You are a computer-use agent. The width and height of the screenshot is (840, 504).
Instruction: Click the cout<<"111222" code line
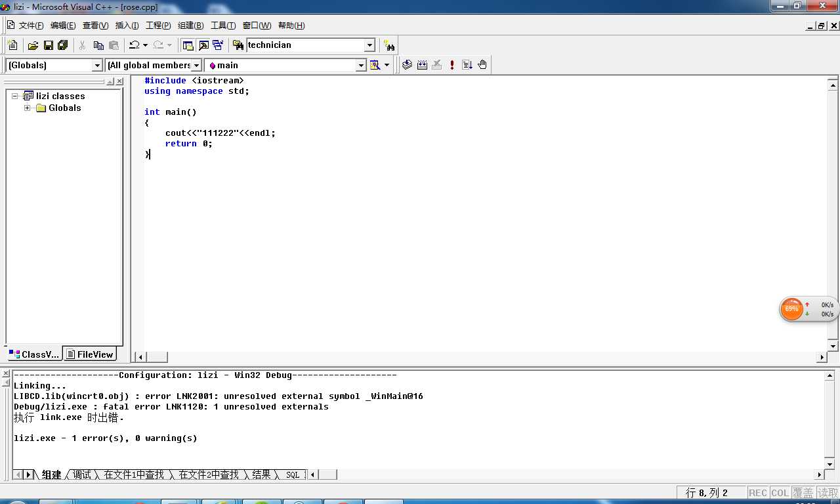point(220,133)
